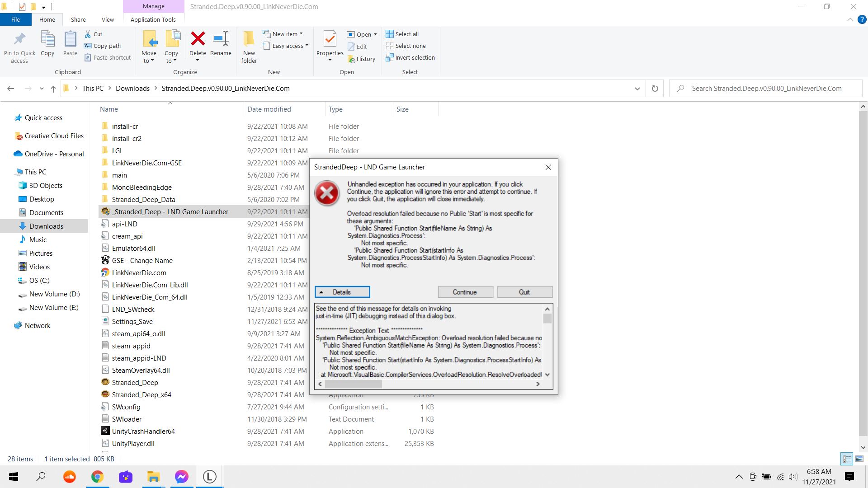
Task: Open Messenger from the taskbar
Action: (181, 477)
